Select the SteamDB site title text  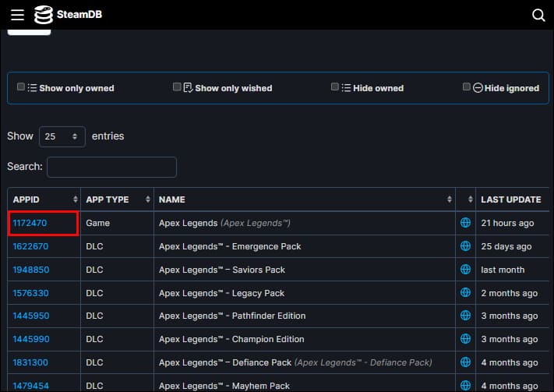coord(79,15)
